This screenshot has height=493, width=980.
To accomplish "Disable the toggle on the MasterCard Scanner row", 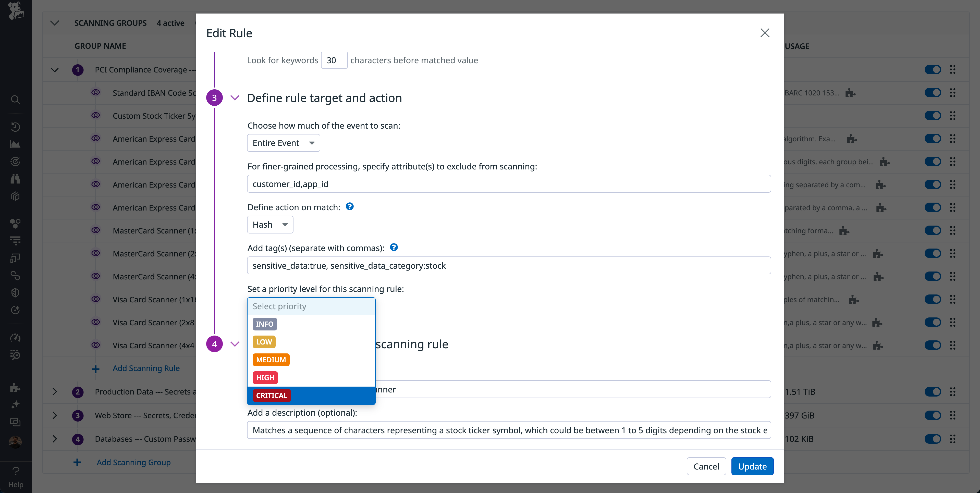I will 933,230.
